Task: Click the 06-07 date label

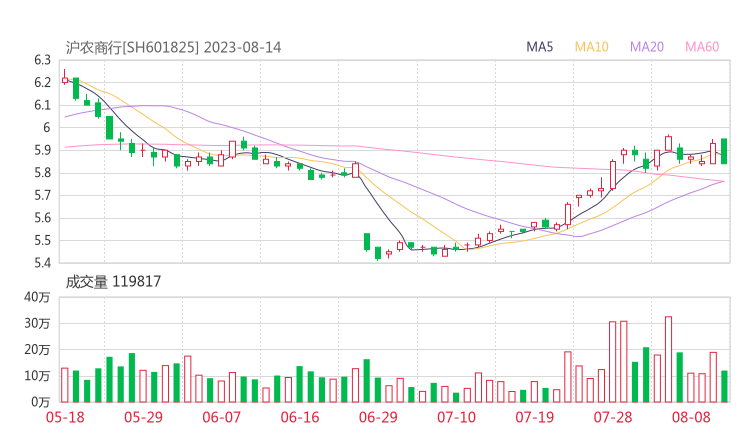Action: tap(221, 417)
